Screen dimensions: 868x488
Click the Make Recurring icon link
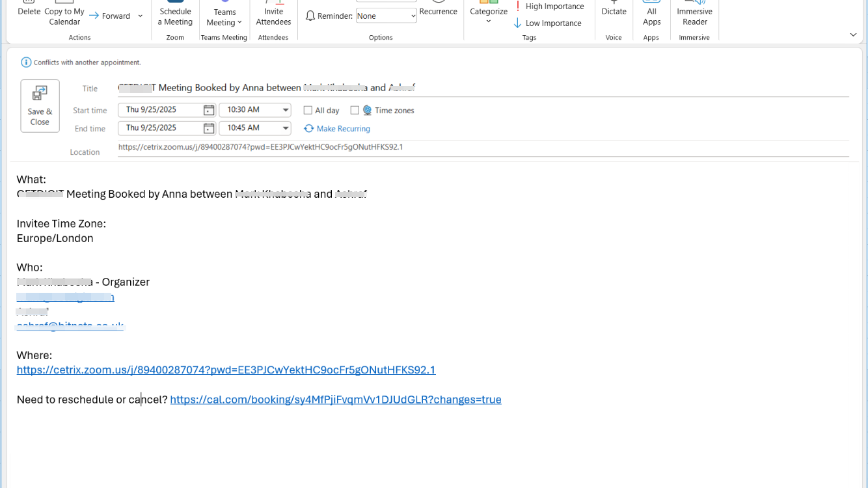tap(309, 129)
